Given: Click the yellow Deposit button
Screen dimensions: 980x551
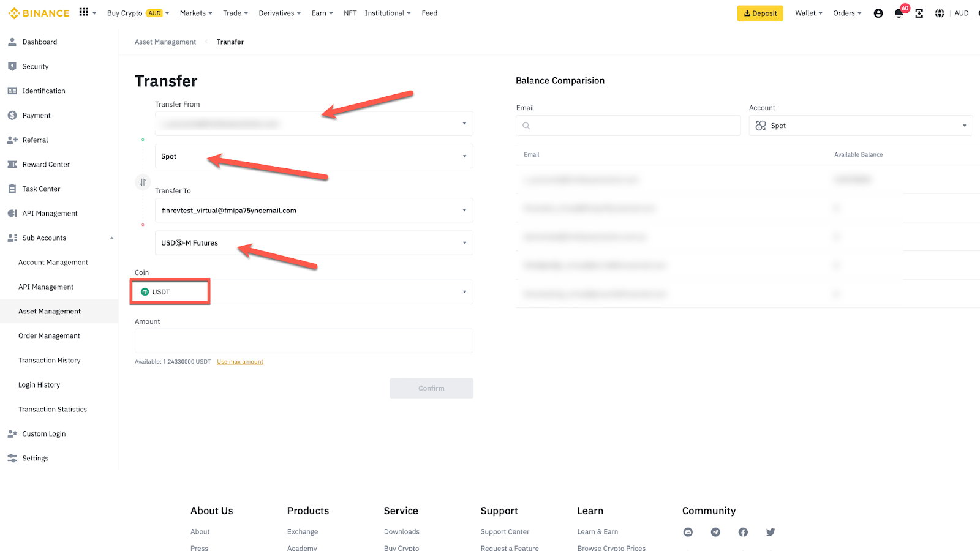Looking at the screenshot, I should tap(760, 13).
